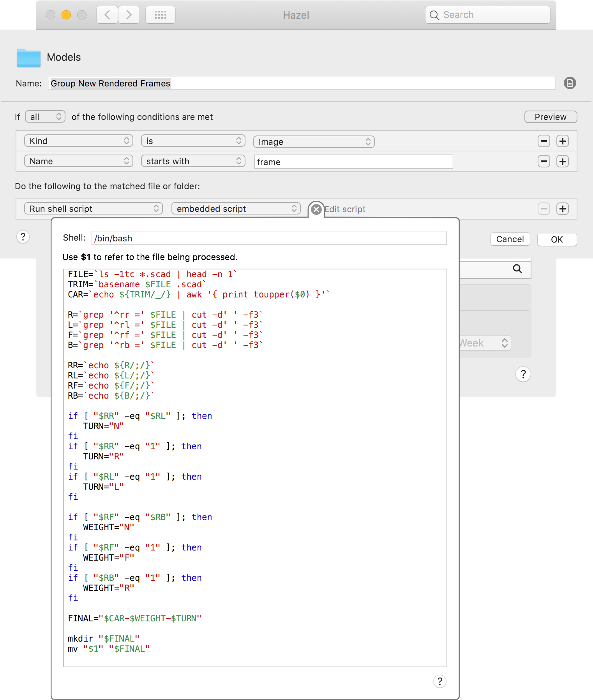Show all preferences grid button
Image resolution: width=593 pixels, height=700 pixels.
point(160,15)
